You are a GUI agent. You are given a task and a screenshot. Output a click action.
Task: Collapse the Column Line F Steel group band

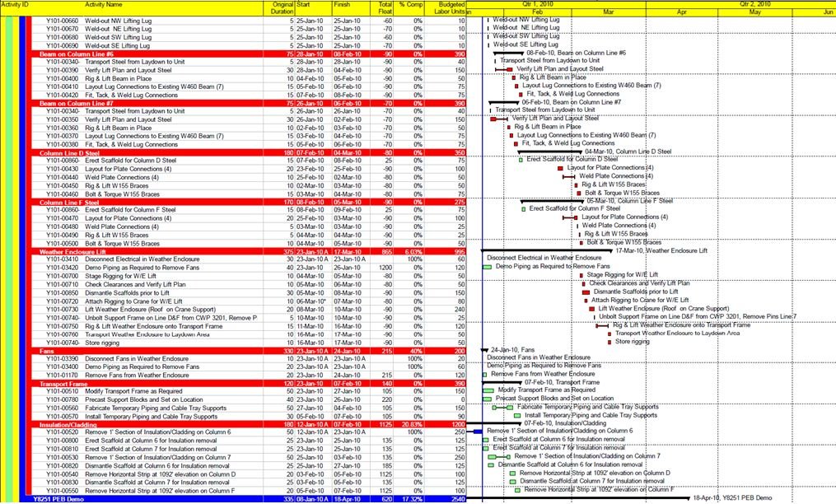[x=249, y=203]
